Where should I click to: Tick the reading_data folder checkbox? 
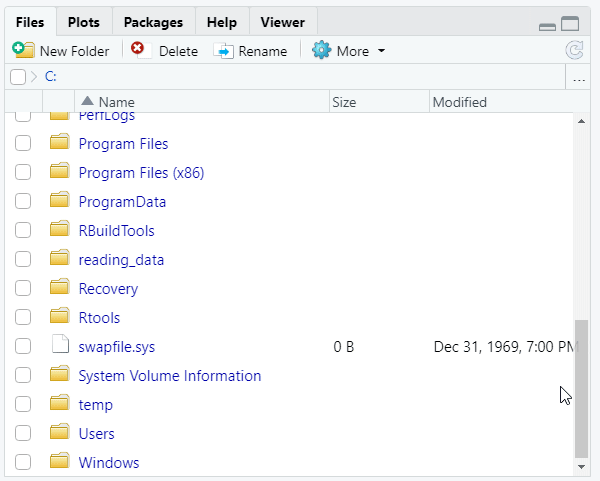pyautogui.click(x=23, y=260)
